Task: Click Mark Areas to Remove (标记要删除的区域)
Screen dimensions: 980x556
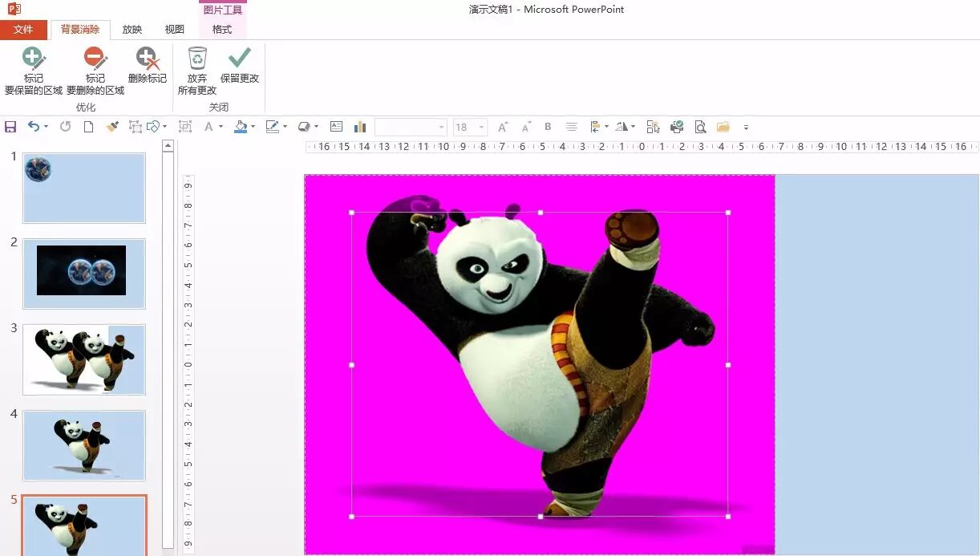Action: 95,71
